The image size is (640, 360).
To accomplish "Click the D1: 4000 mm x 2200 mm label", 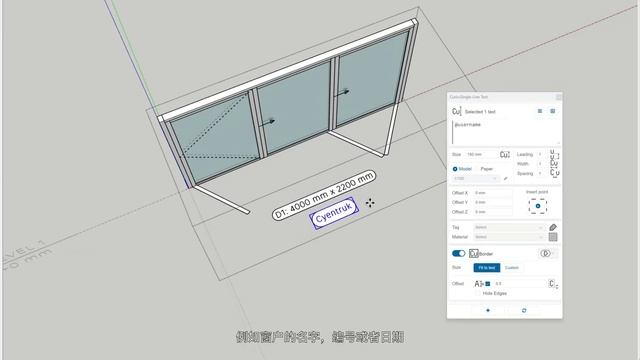I will click(x=324, y=195).
